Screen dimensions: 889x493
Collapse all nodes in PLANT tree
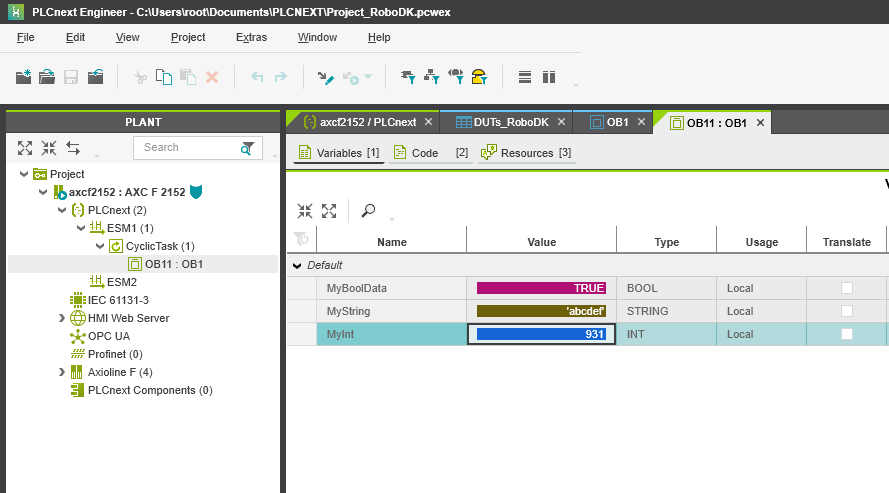click(x=49, y=148)
